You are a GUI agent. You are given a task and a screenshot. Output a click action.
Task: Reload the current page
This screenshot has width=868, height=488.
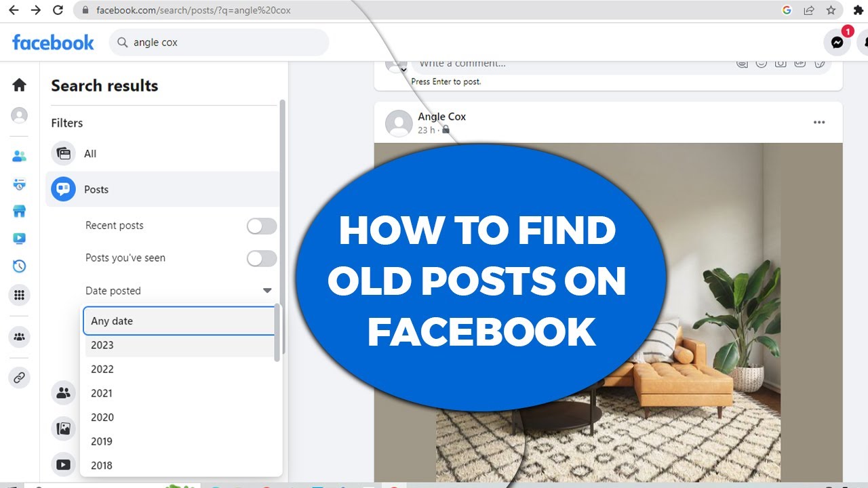pyautogui.click(x=58, y=10)
